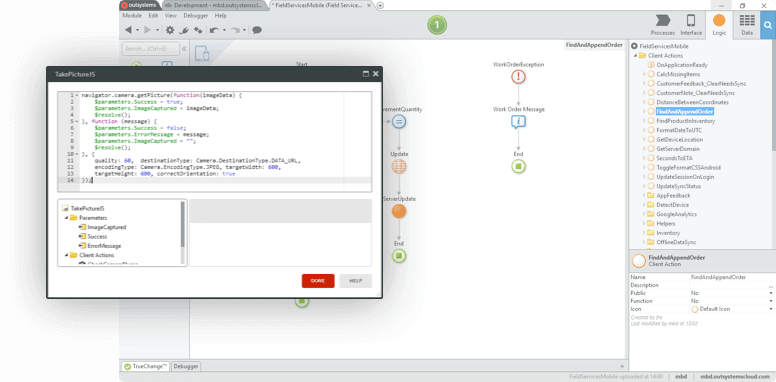Click the back navigation arrow in toolbar
This screenshot has width=776, height=382.
tap(128, 30)
